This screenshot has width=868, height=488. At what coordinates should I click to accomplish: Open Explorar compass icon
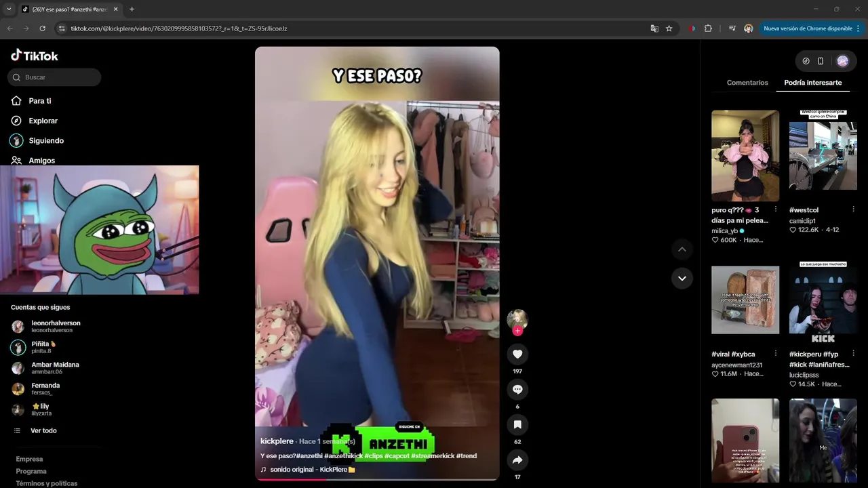pyautogui.click(x=16, y=121)
